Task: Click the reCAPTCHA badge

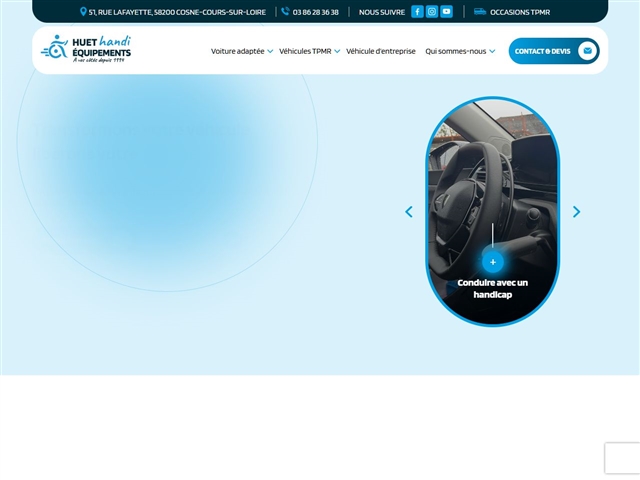Action: tap(621, 458)
